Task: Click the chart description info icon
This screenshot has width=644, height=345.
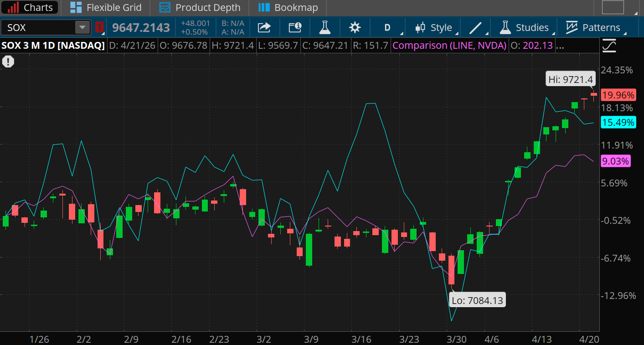Action: coord(294,27)
